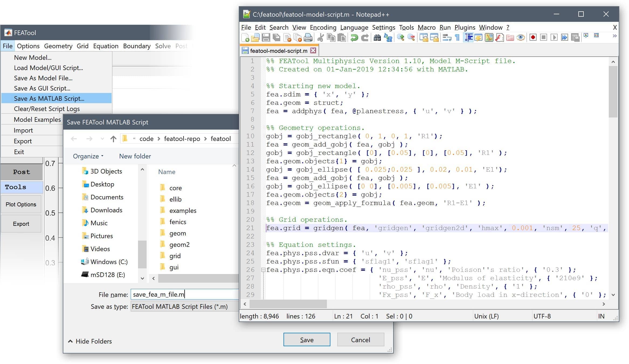629x364 pixels.
Task: Collapse save dialog with Hide Folders
Action: tap(90, 341)
